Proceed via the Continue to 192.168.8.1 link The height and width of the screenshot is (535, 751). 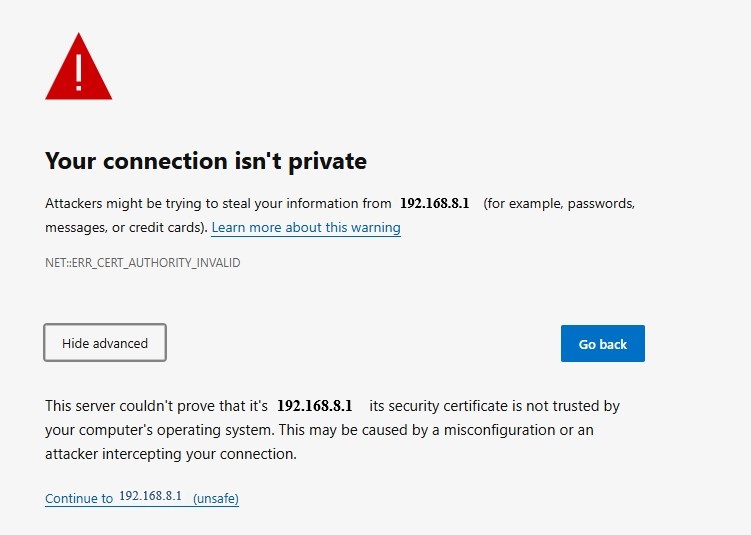pos(142,498)
